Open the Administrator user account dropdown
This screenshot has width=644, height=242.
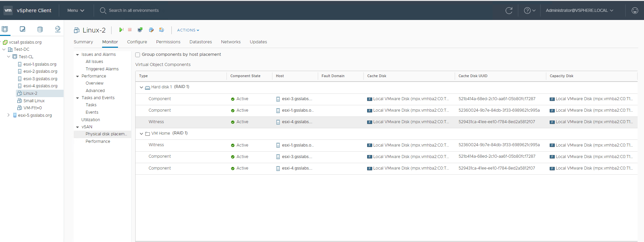(579, 10)
